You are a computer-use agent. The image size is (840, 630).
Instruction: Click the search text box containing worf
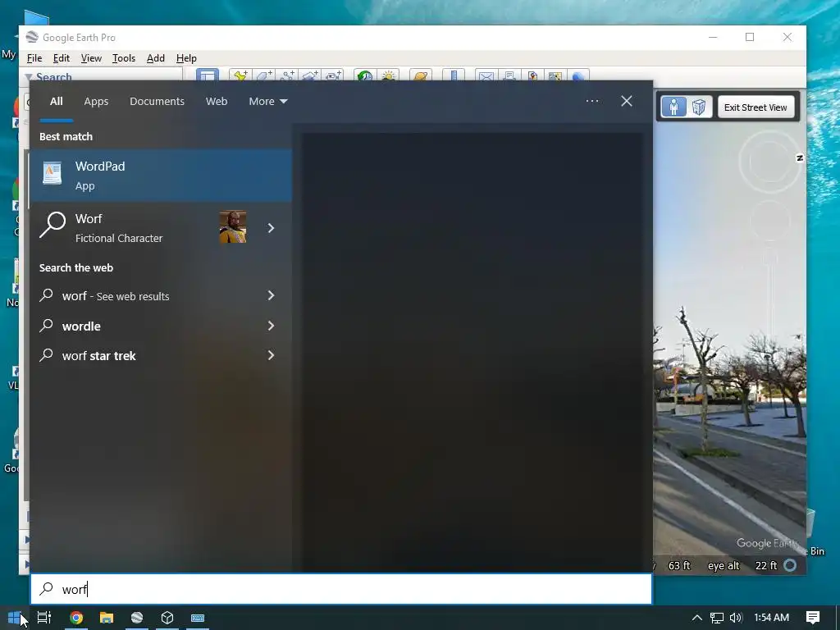click(x=341, y=589)
